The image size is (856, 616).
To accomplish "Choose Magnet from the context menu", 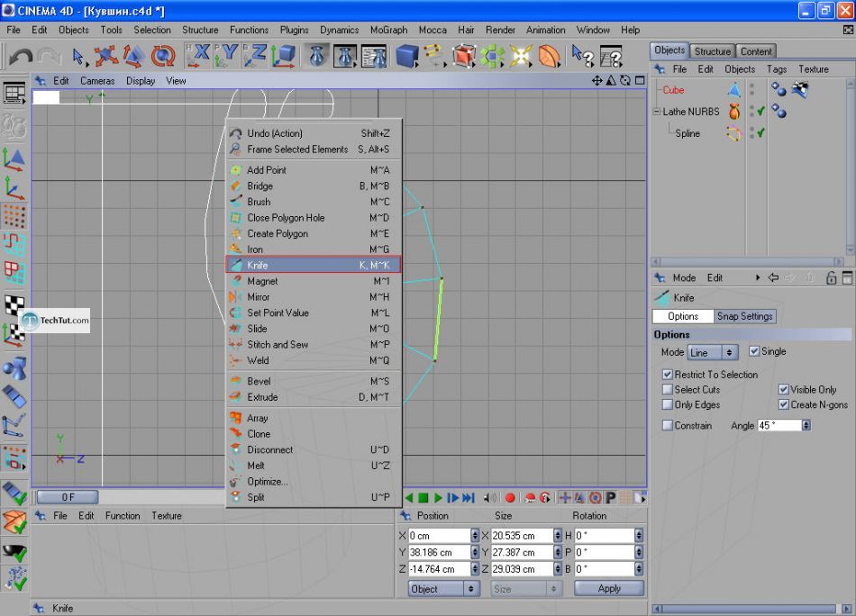I will (313, 281).
